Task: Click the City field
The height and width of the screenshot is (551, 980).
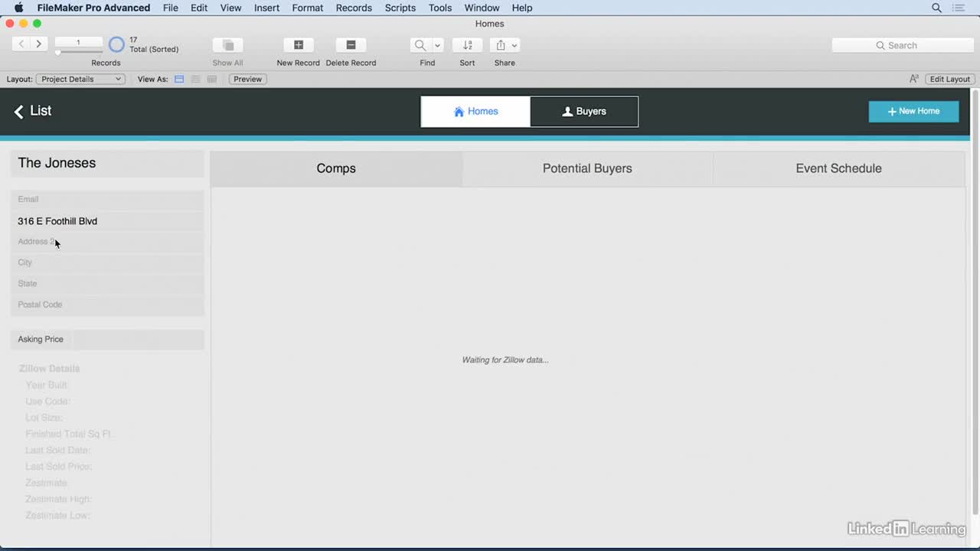Action: tap(107, 262)
